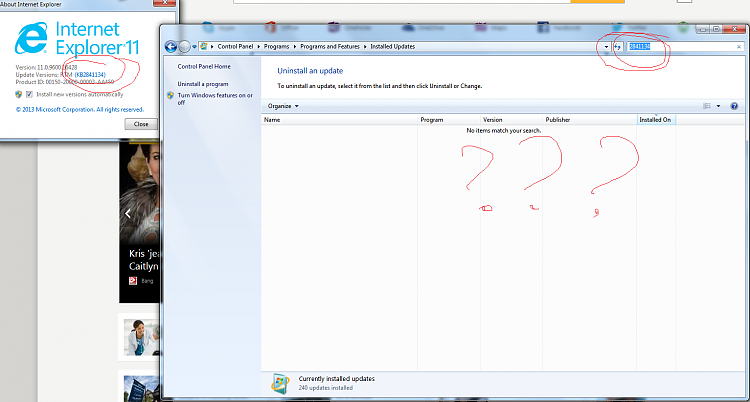The height and width of the screenshot is (402, 750).
Task: Expand the arrow preceding 'Control Panel' breadcrumb
Action: [x=212, y=46]
